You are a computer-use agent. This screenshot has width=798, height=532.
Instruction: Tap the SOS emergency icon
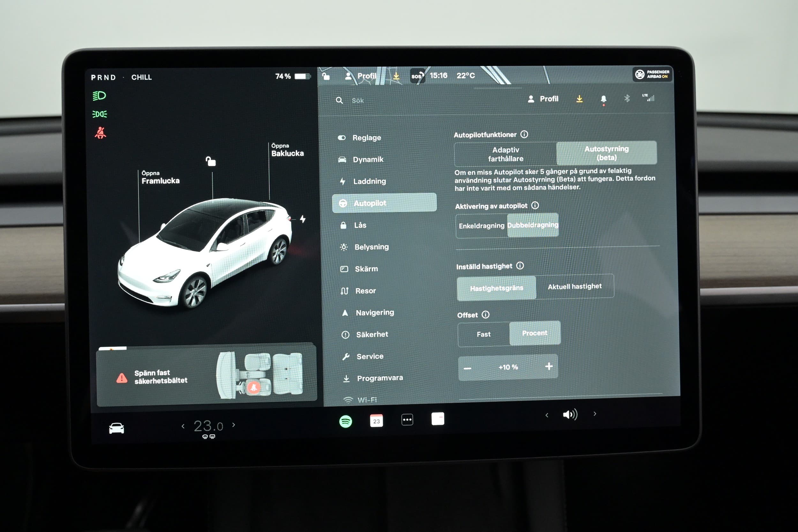[417, 76]
